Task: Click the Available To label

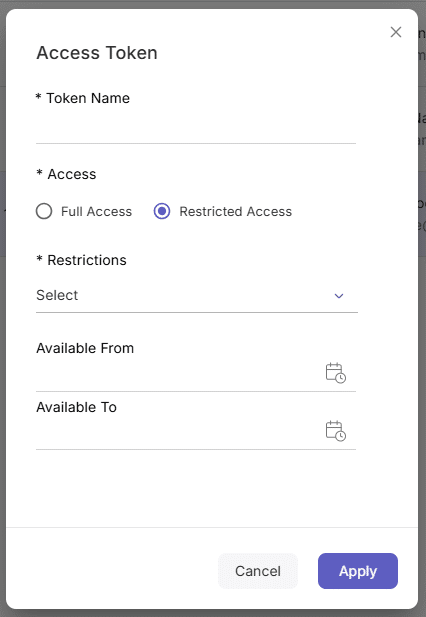Action: click(76, 407)
